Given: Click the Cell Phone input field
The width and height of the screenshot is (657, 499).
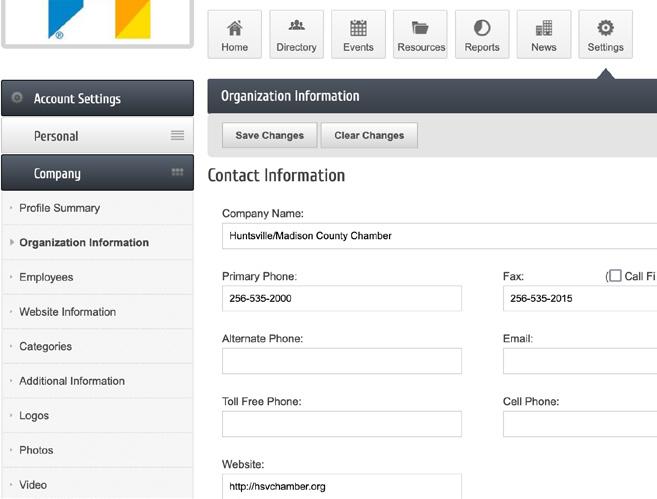Looking at the screenshot, I should point(580,424).
